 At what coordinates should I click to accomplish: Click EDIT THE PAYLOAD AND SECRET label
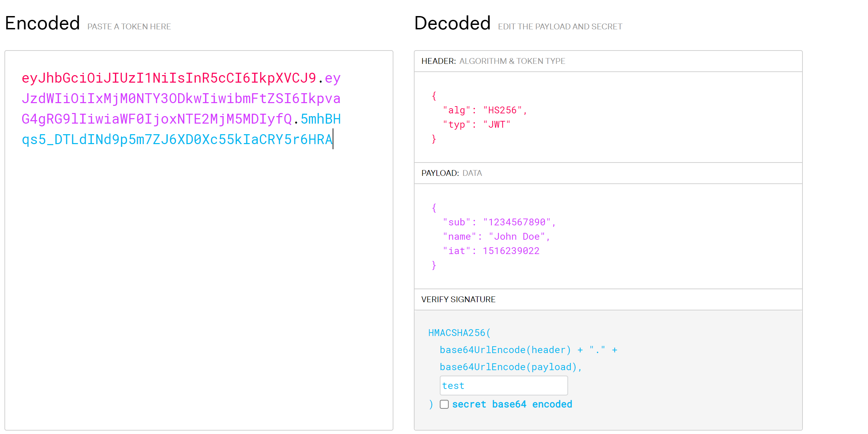point(560,27)
